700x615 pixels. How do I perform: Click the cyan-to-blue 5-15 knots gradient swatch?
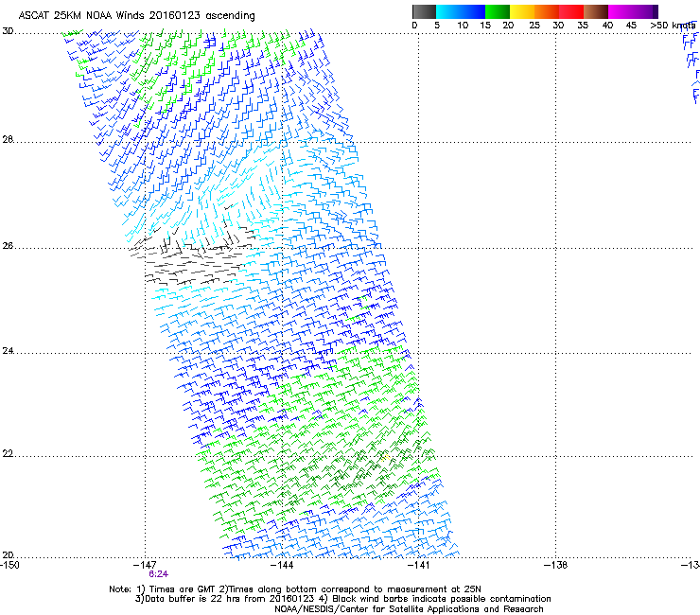coord(461,11)
